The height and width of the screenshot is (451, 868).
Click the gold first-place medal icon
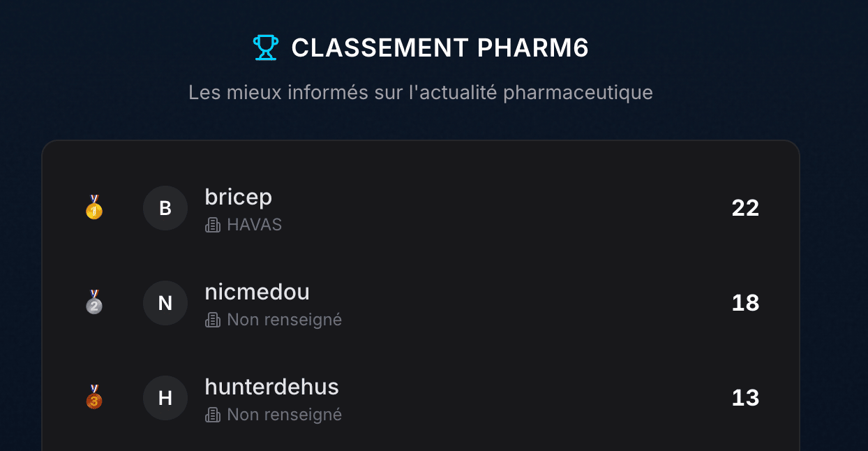coord(94,207)
